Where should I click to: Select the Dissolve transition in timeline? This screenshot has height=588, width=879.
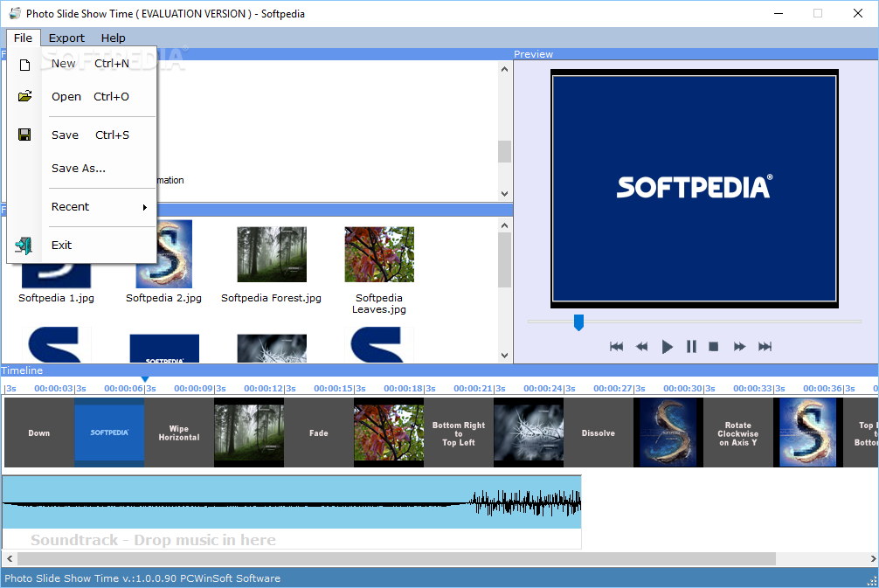pos(599,432)
